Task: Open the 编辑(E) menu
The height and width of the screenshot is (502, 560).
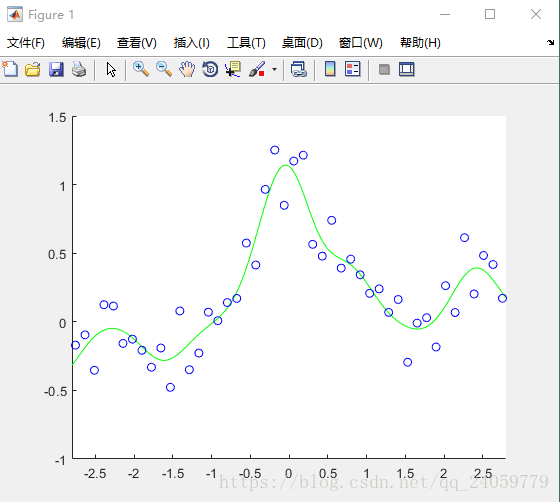Action: (81, 43)
